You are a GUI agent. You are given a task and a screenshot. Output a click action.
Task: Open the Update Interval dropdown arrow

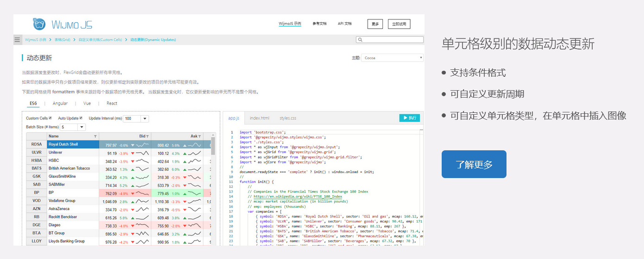(144, 119)
